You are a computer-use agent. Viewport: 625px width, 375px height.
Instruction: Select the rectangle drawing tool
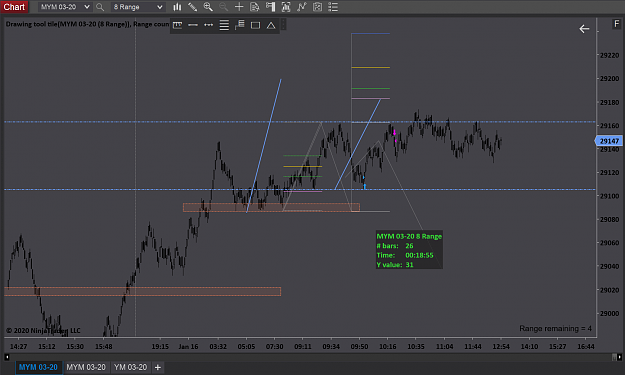point(255,26)
